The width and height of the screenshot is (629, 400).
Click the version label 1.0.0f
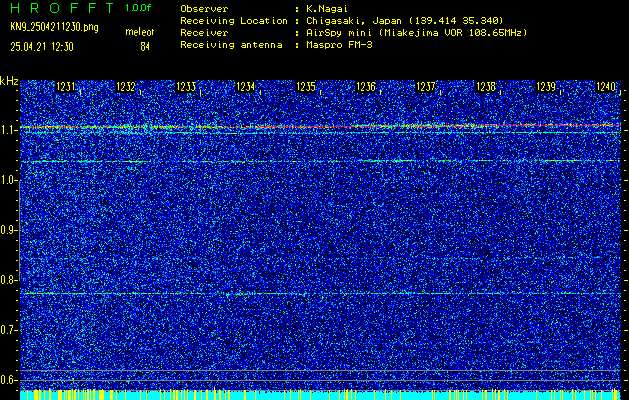click(x=138, y=8)
